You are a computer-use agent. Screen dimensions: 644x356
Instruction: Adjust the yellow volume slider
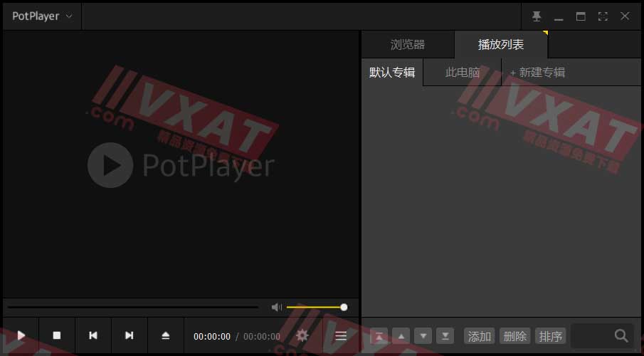tap(317, 307)
